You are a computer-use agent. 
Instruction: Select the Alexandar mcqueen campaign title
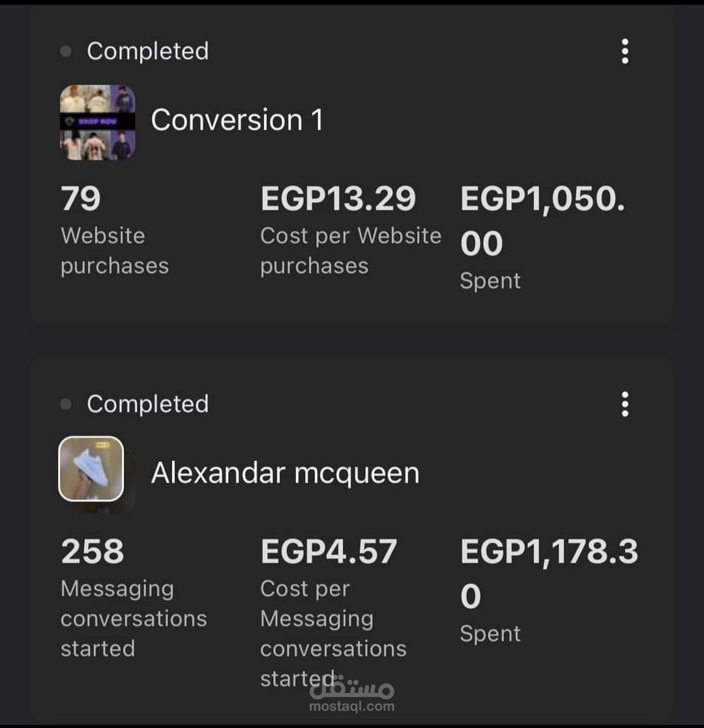[x=285, y=473]
